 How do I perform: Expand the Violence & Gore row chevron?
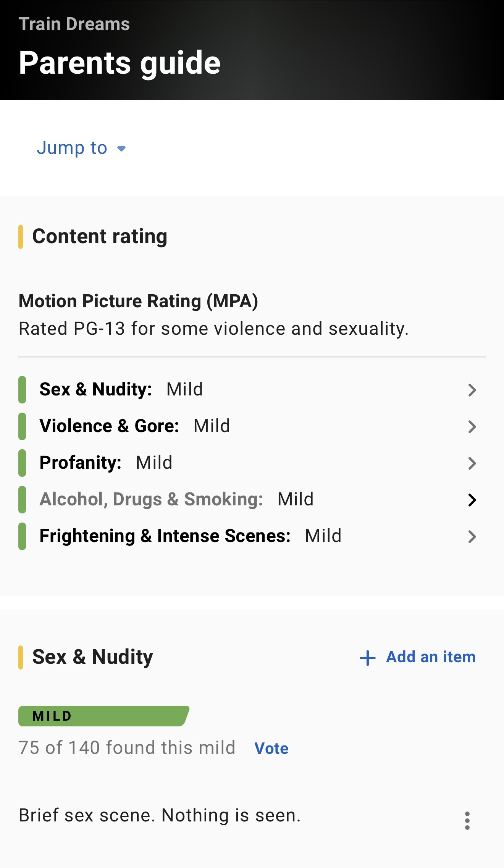[472, 427]
